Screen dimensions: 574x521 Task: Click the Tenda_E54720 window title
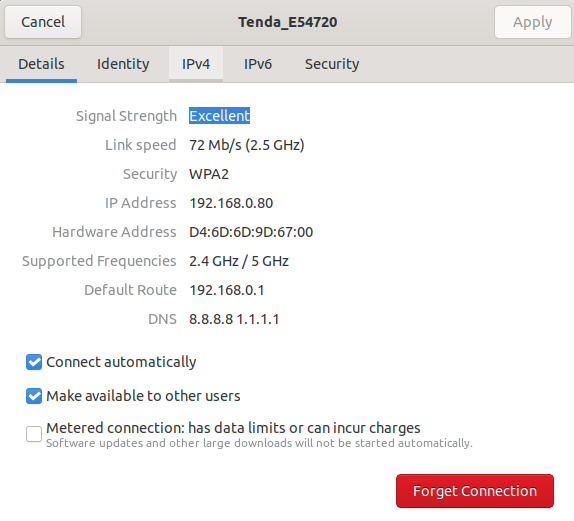click(x=287, y=22)
